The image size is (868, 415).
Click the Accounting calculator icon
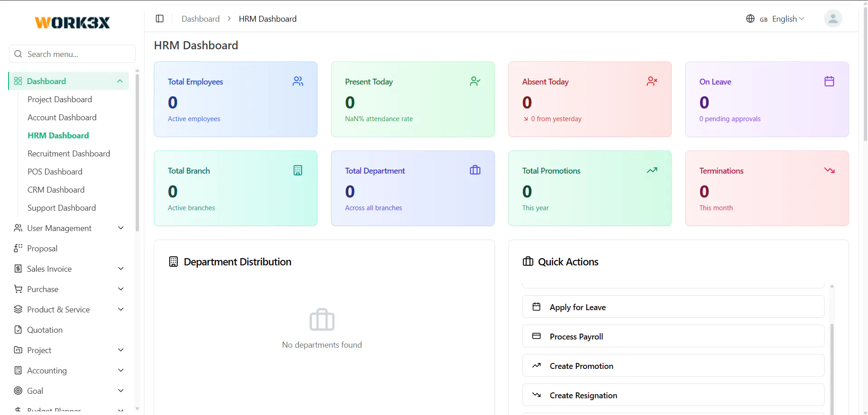point(18,370)
